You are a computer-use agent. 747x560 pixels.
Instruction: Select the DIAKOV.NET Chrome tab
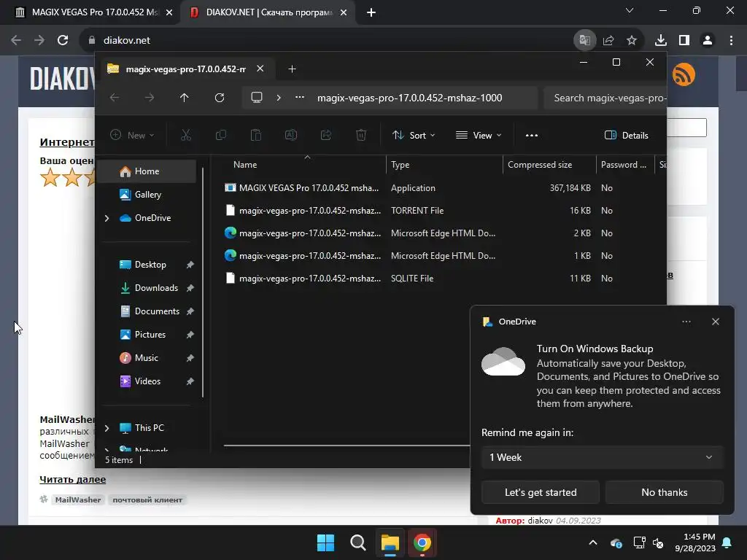(270, 12)
